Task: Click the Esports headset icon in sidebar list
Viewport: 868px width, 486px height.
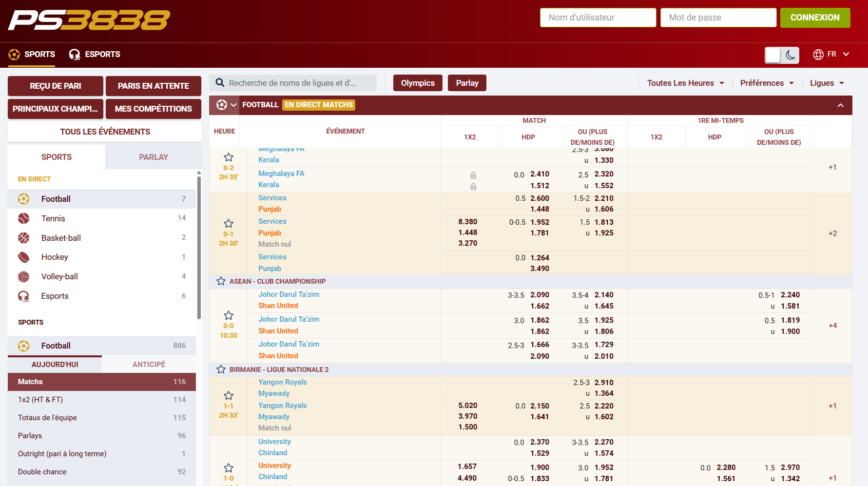Action: tap(24, 296)
